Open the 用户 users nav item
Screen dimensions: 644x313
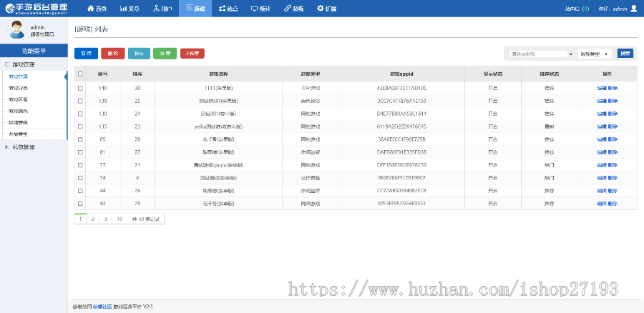pyautogui.click(x=162, y=9)
